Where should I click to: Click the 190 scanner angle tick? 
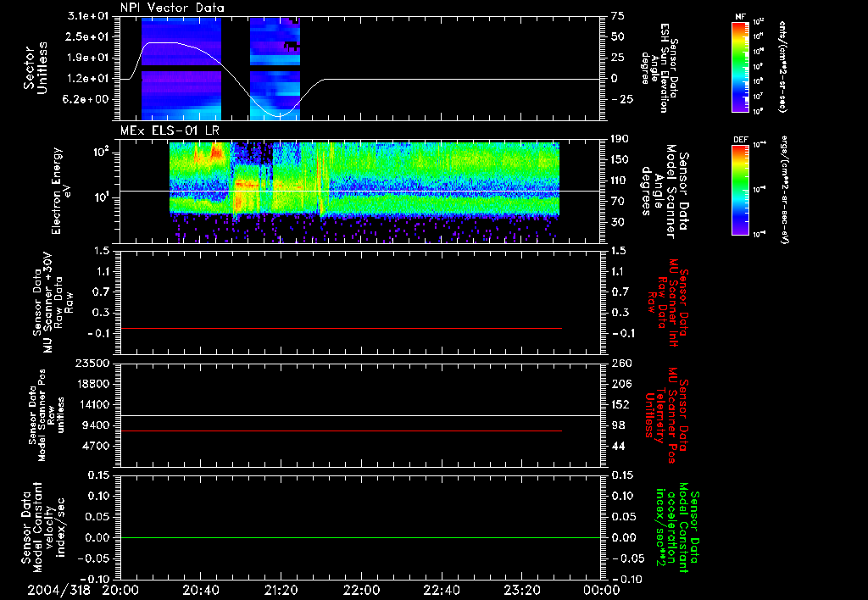tap(620, 139)
